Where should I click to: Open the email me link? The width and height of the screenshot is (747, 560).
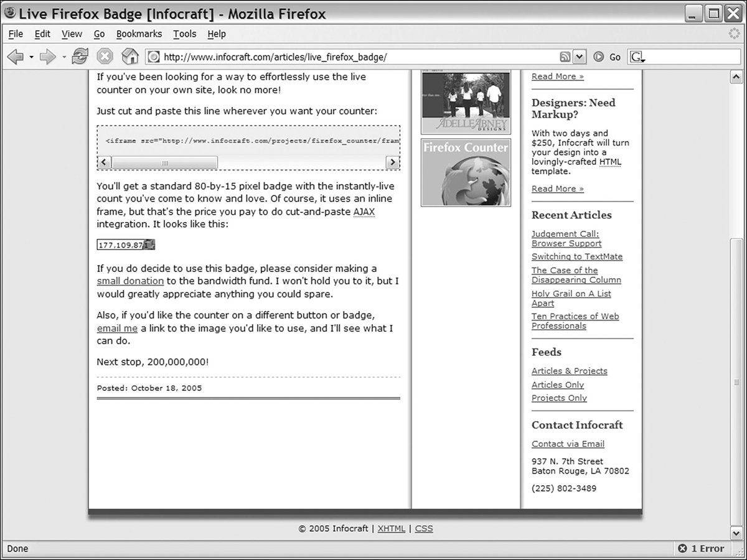tap(117, 329)
